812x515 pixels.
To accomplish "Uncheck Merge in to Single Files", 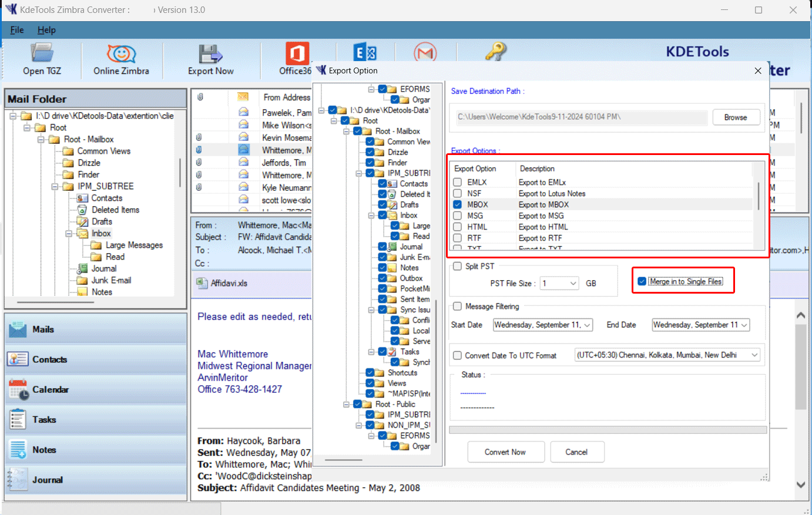I will tap(642, 281).
